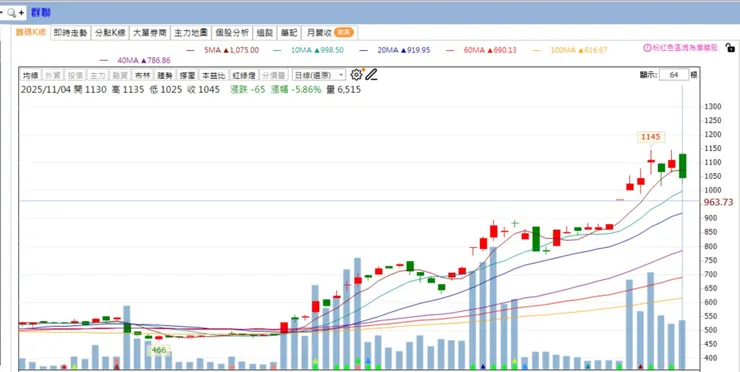Toggle the 撐壓 support-resistance overlay
Image resolution: width=740 pixels, height=372 pixels.
coord(187,75)
